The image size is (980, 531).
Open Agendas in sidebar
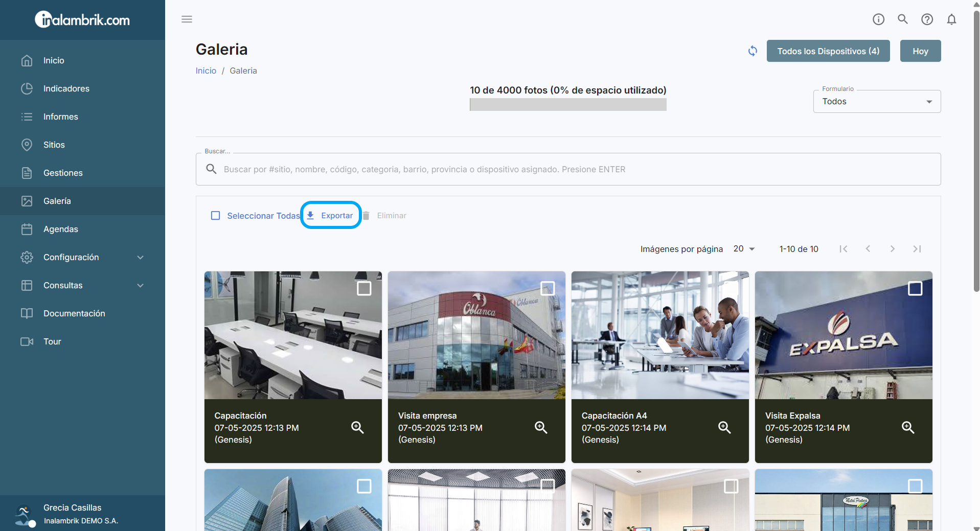point(82,229)
